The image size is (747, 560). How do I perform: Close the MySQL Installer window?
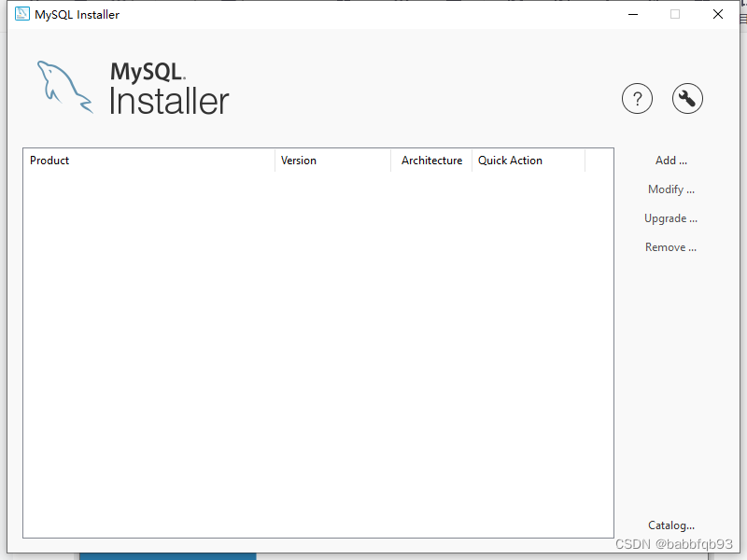[718, 14]
